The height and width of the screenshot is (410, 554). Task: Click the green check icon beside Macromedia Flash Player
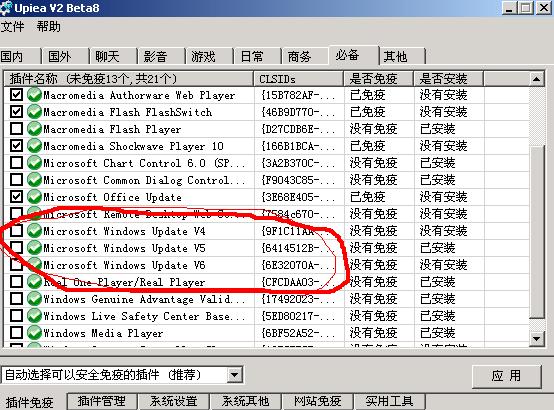[x=34, y=129]
